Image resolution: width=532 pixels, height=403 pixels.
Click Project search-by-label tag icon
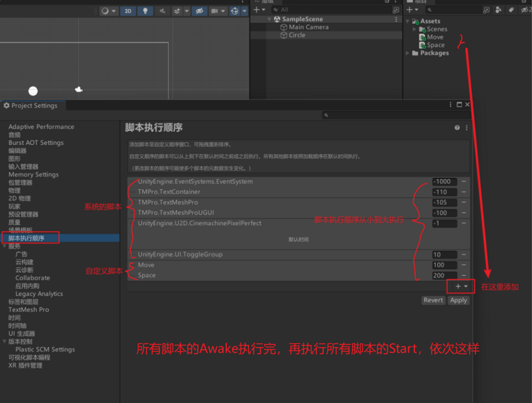click(x=511, y=10)
